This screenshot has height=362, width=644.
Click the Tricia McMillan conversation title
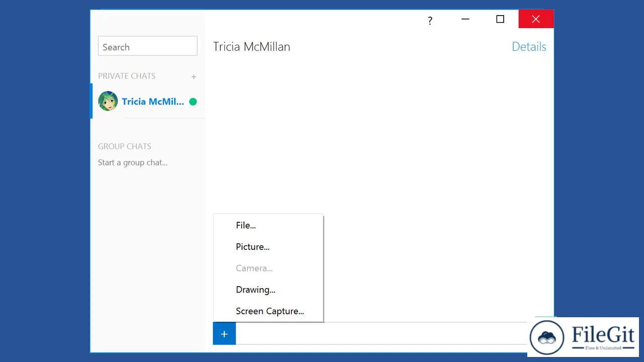(252, 47)
